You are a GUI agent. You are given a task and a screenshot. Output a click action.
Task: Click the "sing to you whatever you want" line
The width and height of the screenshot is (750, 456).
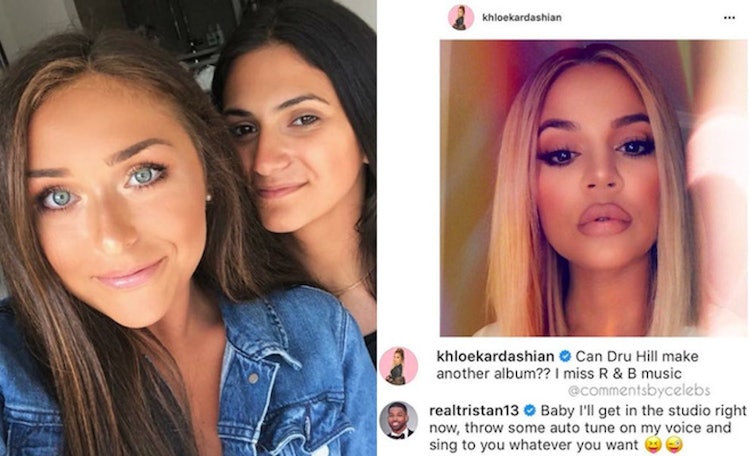pos(534,445)
